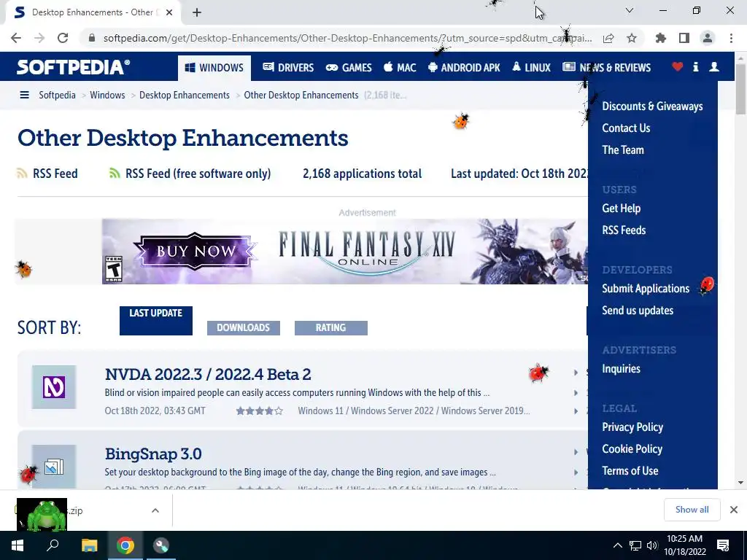This screenshot has width=747, height=560.
Task: Open File Explorer from the taskbar
Action: tap(89, 545)
